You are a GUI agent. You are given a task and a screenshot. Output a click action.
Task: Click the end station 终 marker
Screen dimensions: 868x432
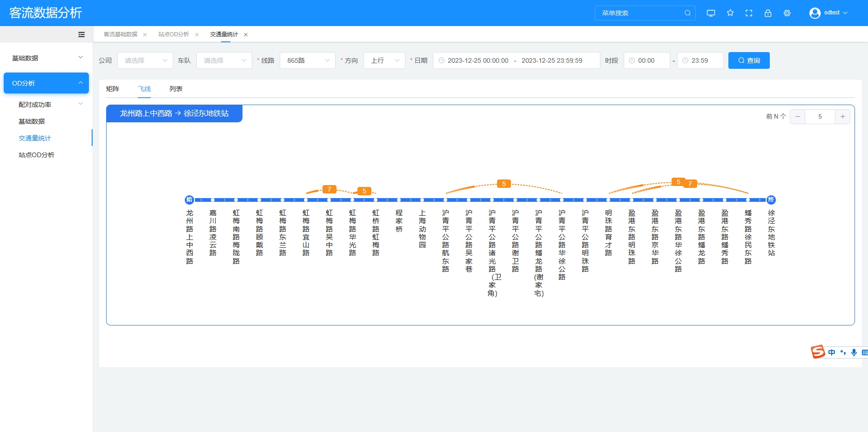pos(771,199)
